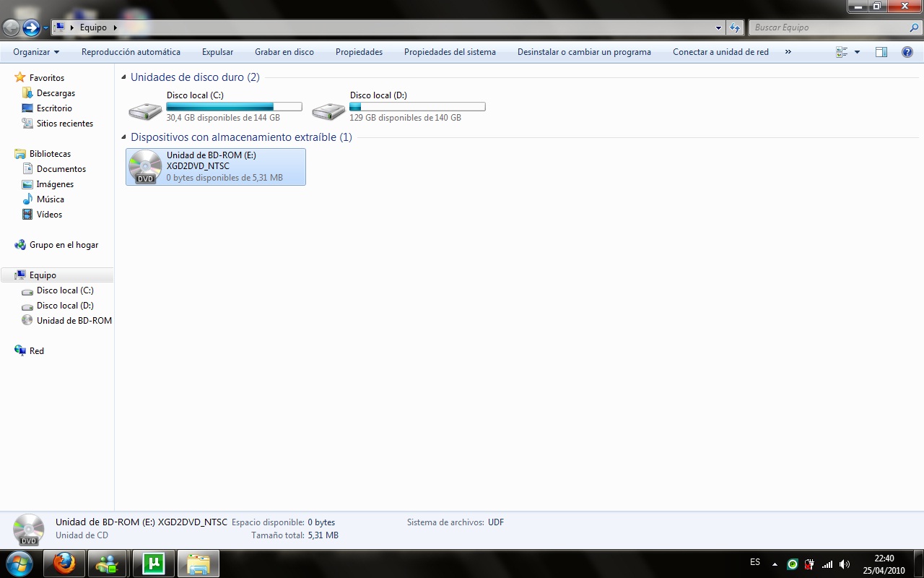Click Conectar a unidad de red
The width and height of the screenshot is (924, 578).
point(720,52)
